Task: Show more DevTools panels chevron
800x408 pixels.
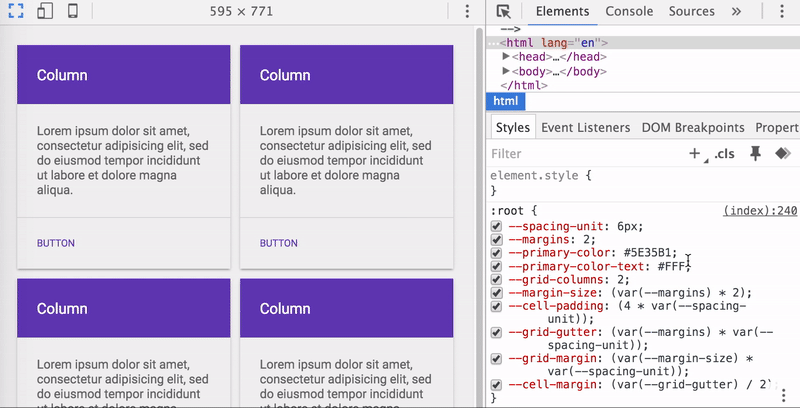Action: pos(736,11)
